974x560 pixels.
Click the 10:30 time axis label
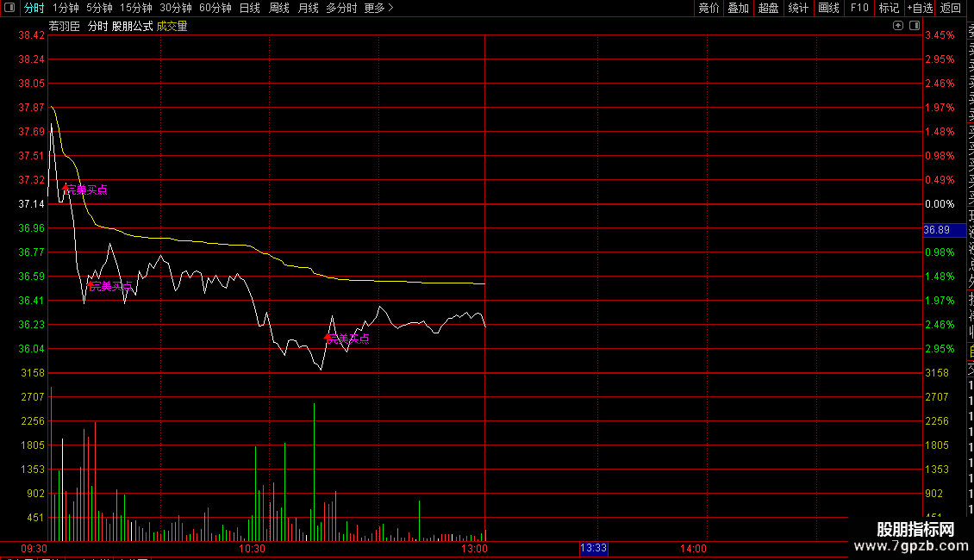[x=253, y=548]
